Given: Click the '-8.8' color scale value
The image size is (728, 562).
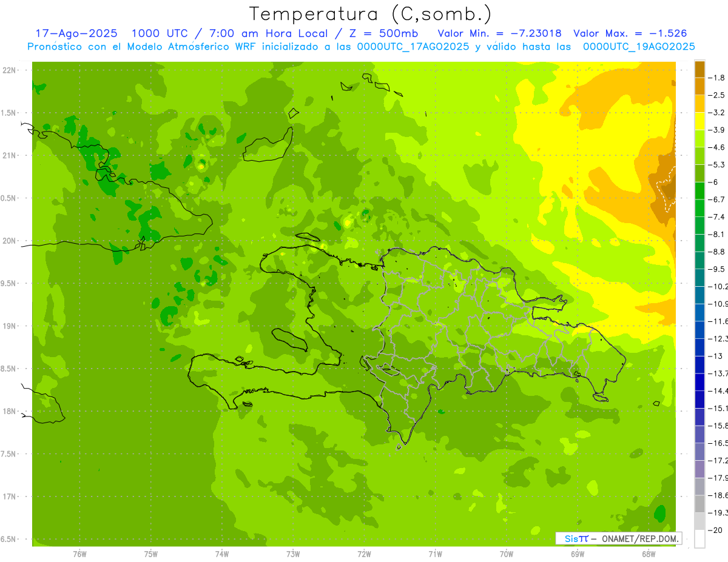Looking at the screenshot, I should pyautogui.click(x=717, y=252).
